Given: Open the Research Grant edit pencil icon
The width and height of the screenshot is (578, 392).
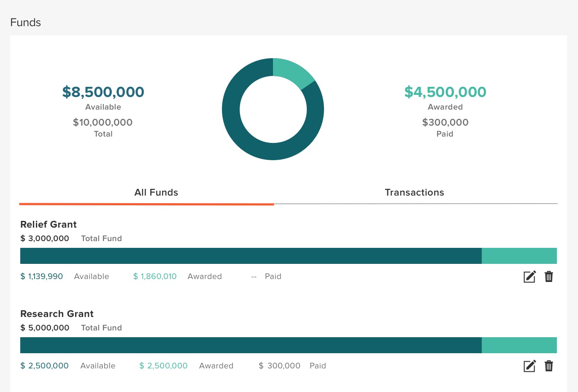Looking at the screenshot, I should pyautogui.click(x=529, y=366).
